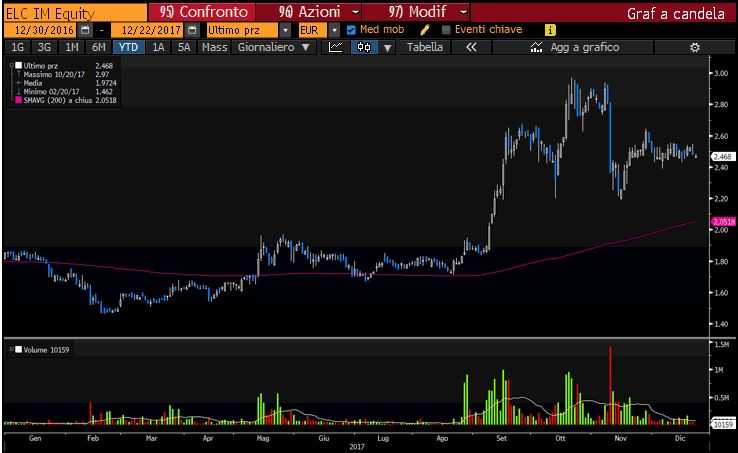Open the EUR currency dropdown arrow
The height and width of the screenshot is (453, 738).
point(334,30)
